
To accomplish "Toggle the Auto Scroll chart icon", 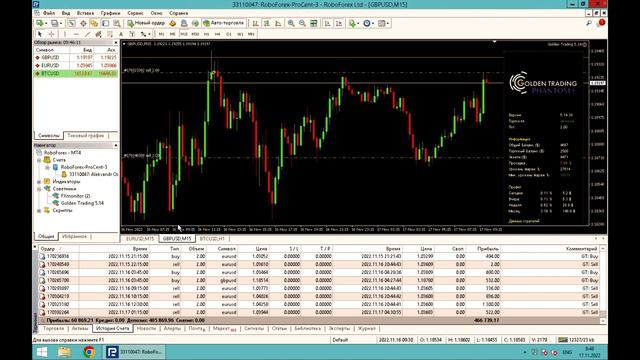I will [327, 23].
